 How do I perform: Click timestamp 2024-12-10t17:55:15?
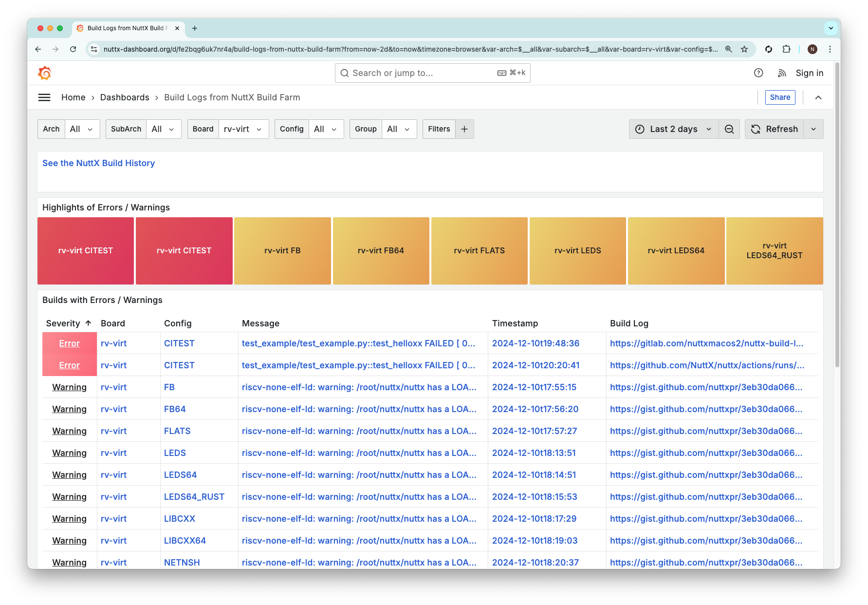coord(534,387)
